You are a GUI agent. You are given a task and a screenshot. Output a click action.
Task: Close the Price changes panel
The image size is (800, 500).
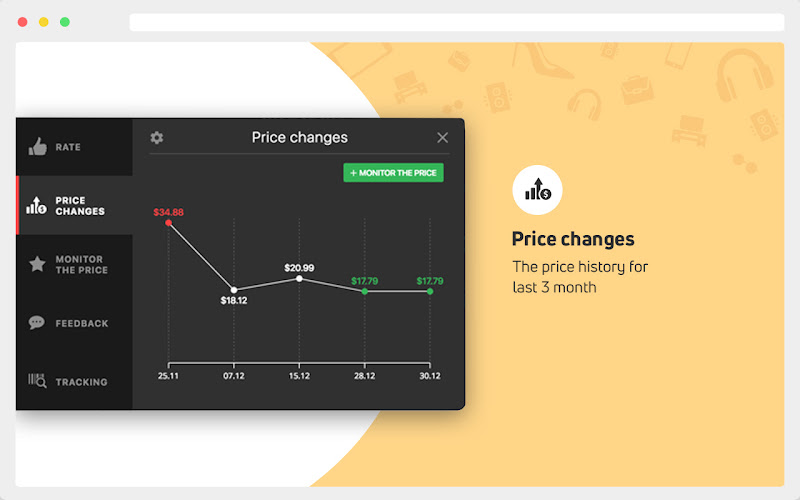(442, 137)
